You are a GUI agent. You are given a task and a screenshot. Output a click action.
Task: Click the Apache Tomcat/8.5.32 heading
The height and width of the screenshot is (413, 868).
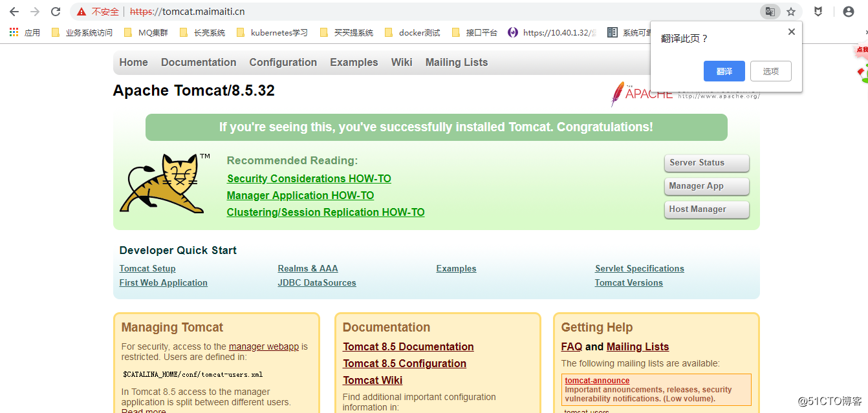194,90
